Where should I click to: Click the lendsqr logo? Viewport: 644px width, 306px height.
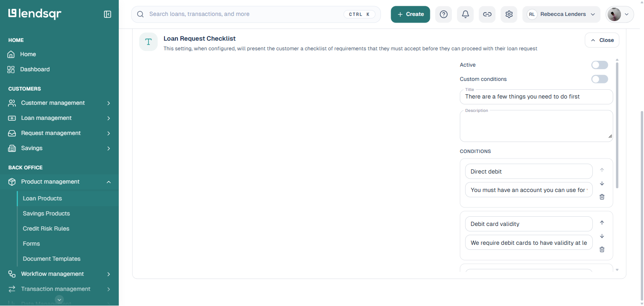tap(35, 14)
